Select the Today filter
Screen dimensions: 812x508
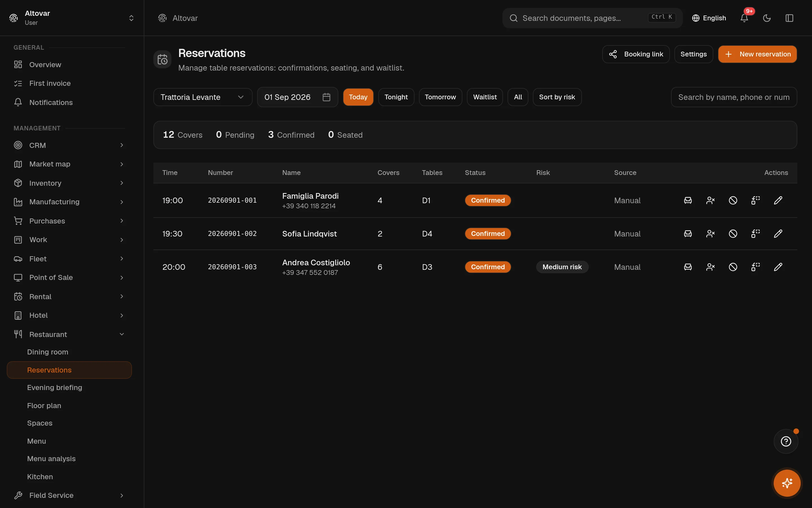(358, 97)
